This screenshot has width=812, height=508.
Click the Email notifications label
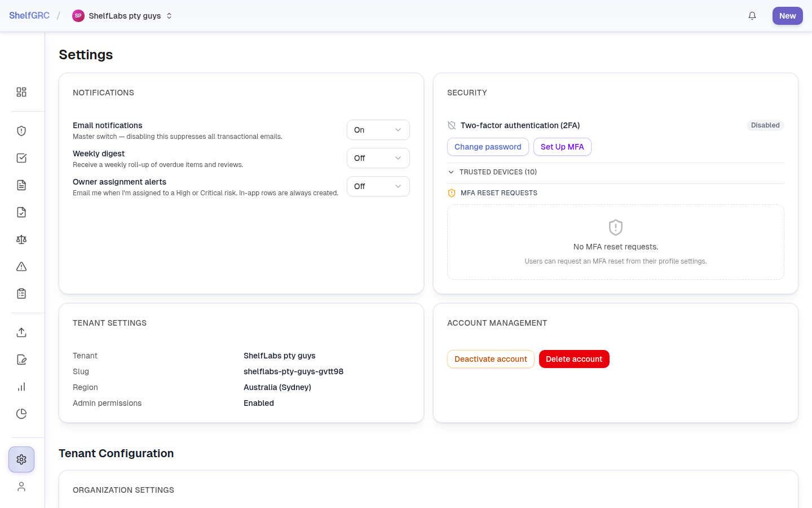[x=108, y=125]
